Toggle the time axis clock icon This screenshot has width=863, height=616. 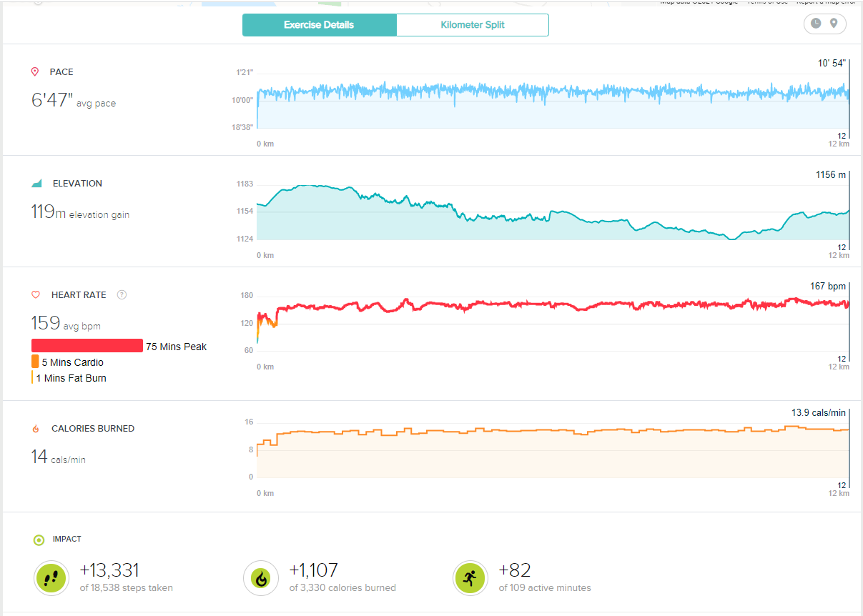(x=816, y=24)
